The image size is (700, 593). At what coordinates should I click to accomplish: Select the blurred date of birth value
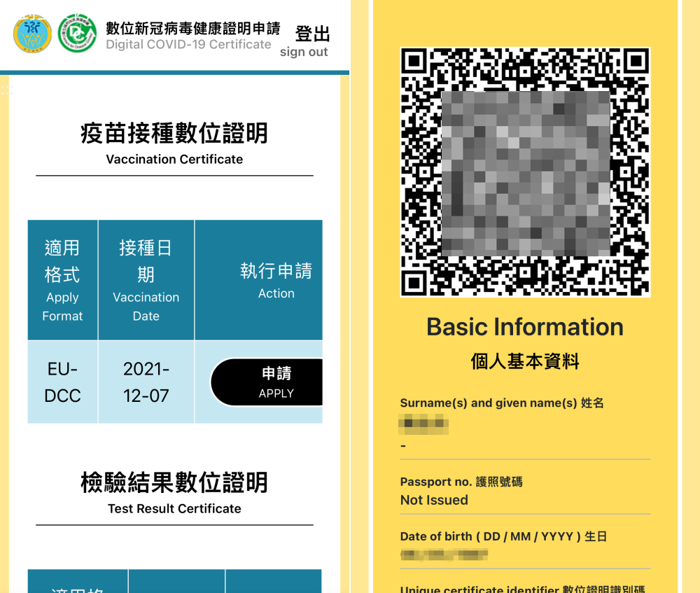[x=444, y=555]
